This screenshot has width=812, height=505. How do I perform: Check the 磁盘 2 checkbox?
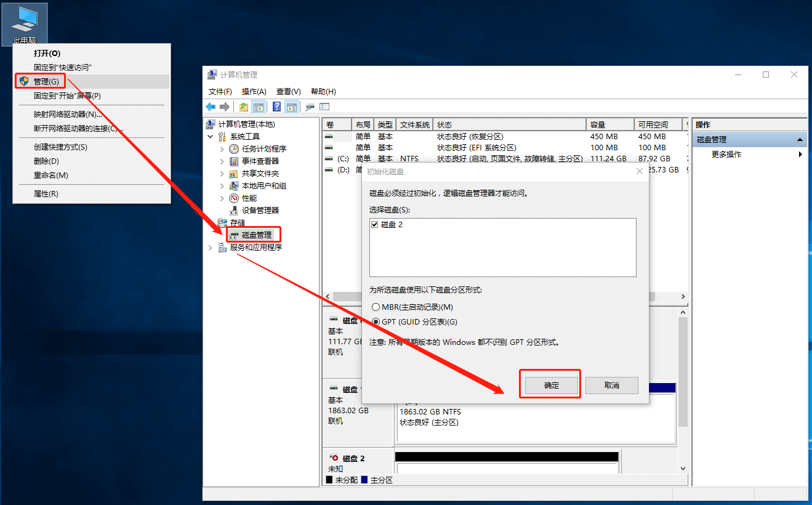[374, 224]
